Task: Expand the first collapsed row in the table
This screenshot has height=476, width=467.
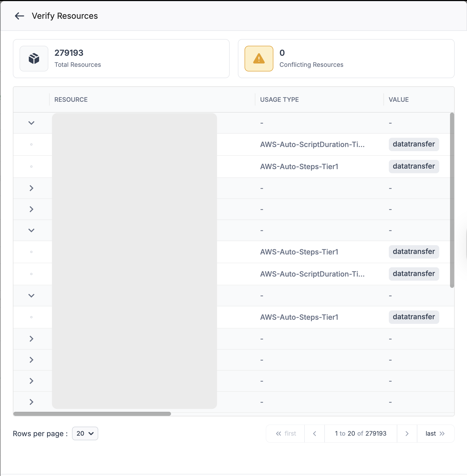Action: [31, 188]
